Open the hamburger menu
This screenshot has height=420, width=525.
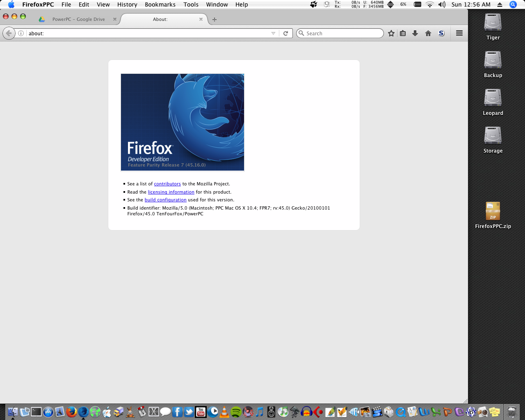click(459, 33)
